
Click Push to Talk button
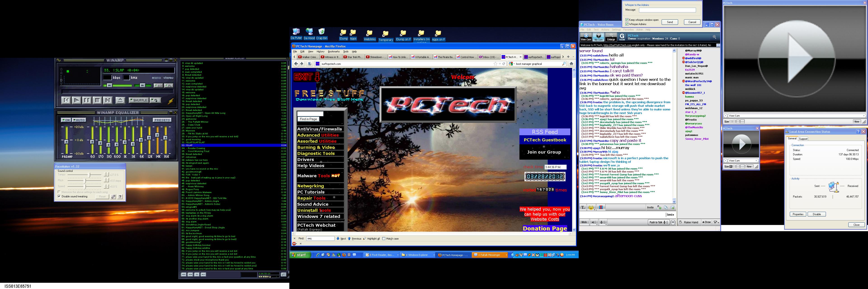tap(658, 222)
